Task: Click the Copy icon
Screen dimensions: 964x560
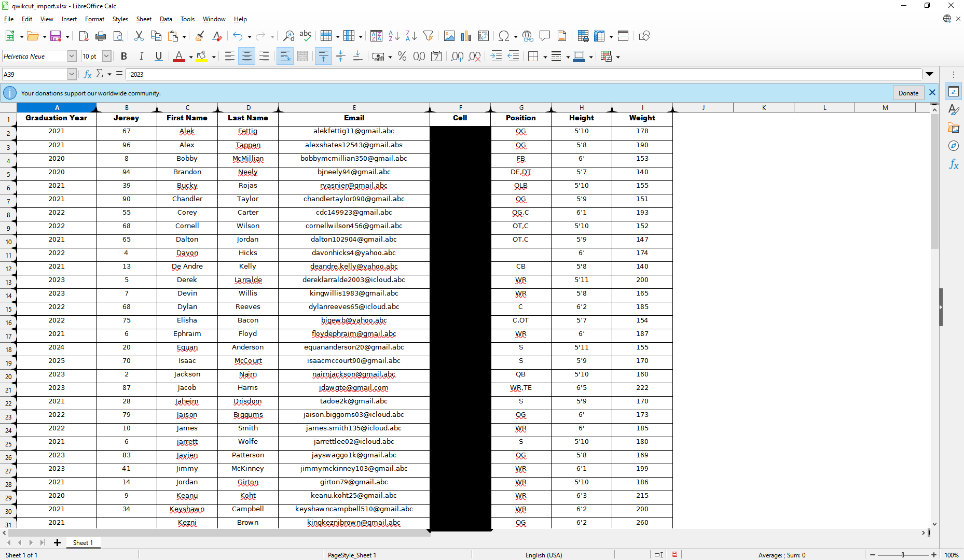Action: 156,36
